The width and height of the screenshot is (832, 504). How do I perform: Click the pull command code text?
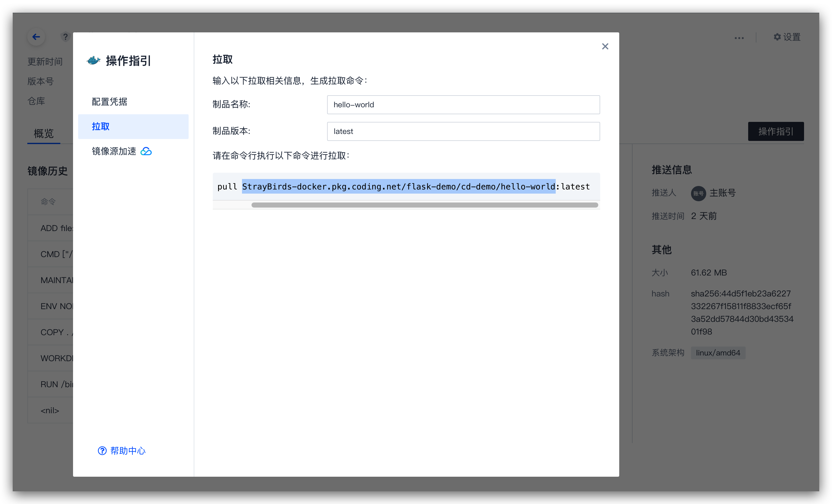coord(404,187)
